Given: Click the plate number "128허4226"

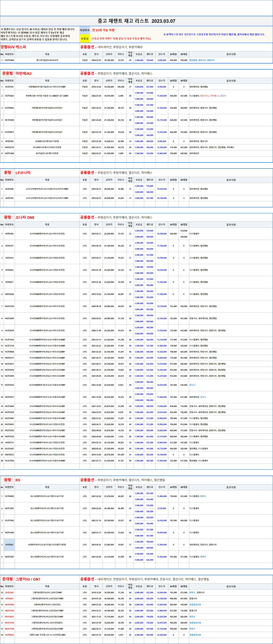Looking at the screenshot, I should tap(9, 294).
